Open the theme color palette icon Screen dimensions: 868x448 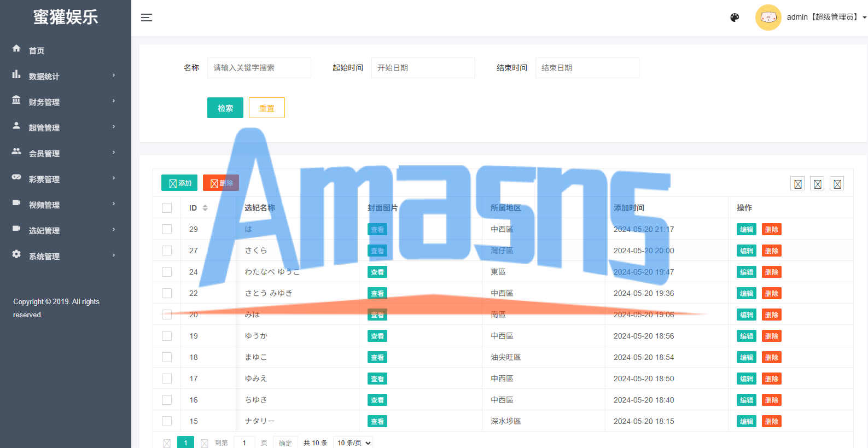coord(735,18)
